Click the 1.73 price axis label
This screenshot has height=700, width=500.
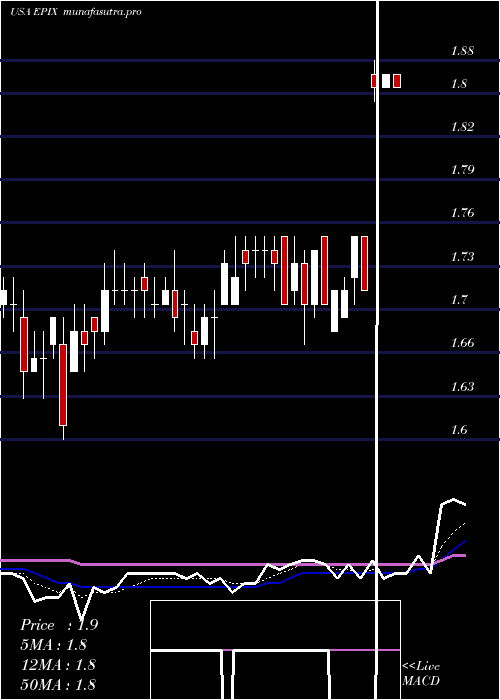[x=462, y=257]
